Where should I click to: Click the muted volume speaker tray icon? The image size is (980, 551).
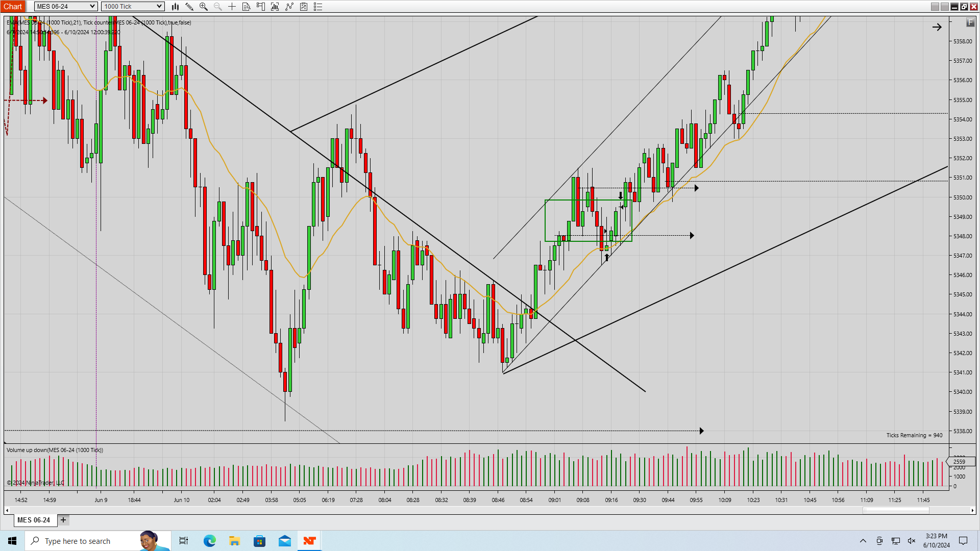click(x=912, y=541)
